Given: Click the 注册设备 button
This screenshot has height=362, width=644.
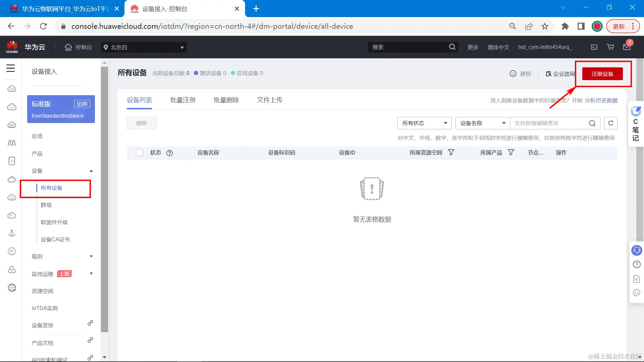Looking at the screenshot, I should click(603, 74).
